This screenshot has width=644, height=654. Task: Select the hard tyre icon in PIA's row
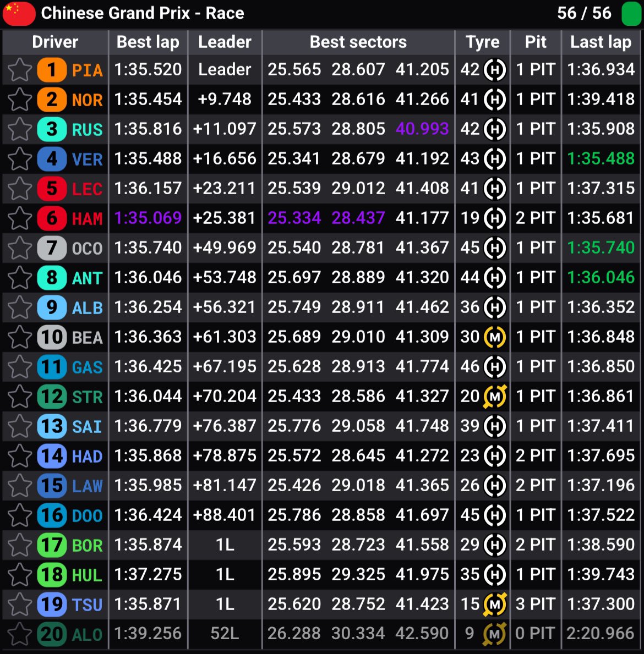[x=495, y=70]
